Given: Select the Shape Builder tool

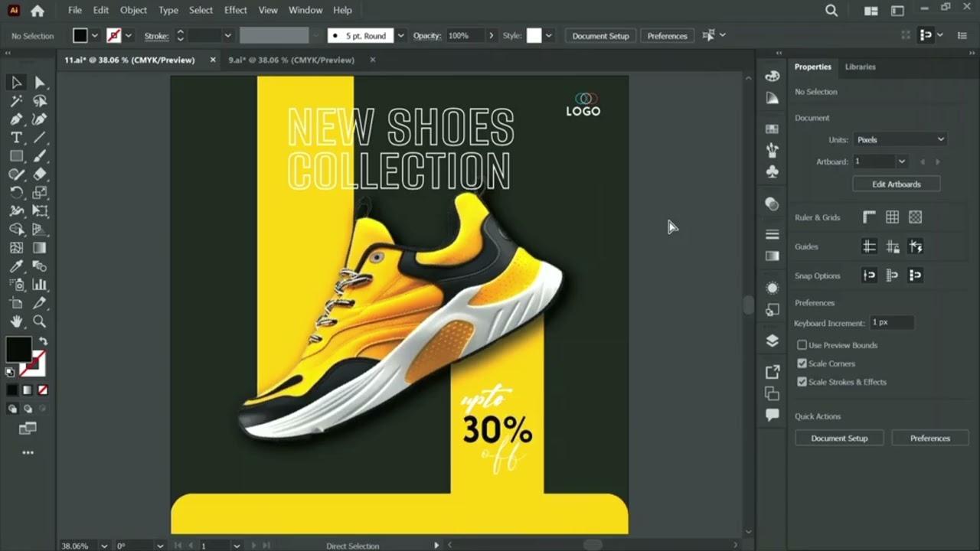Looking at the screenshot, I should pos(16,230).
